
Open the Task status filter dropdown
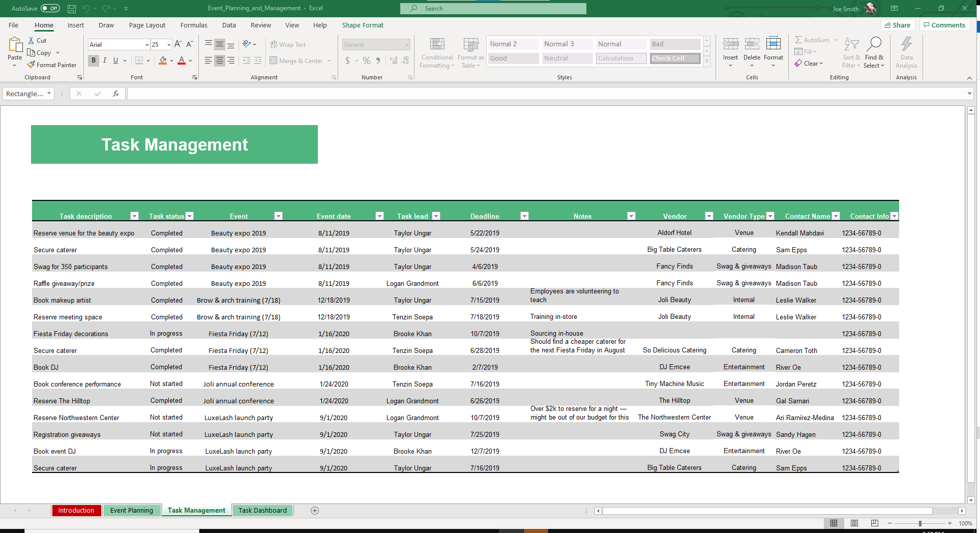point(190,216)
